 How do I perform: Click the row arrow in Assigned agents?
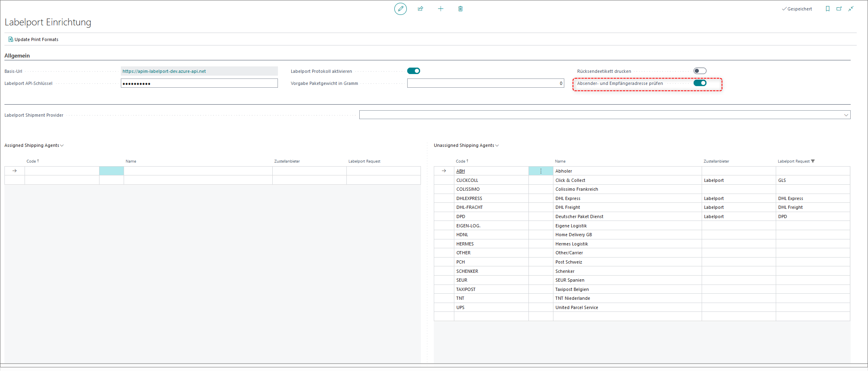click(x=15, y=171)
